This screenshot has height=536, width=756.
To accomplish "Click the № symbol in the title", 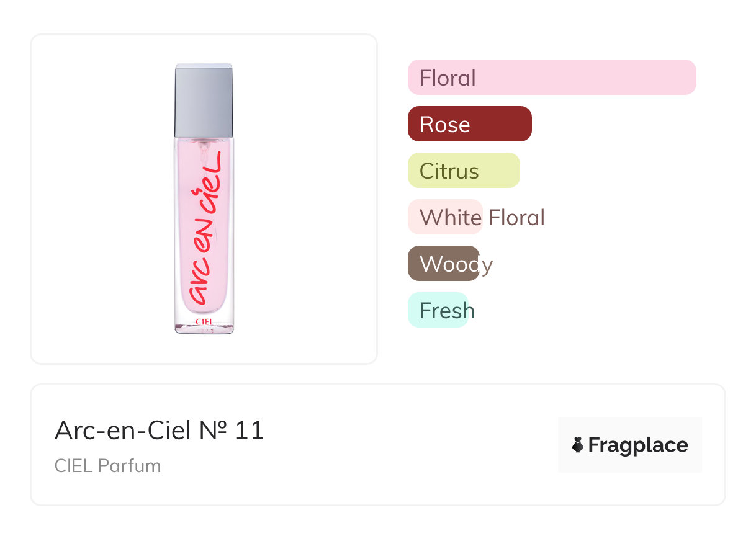I will (x=212, y=431).
